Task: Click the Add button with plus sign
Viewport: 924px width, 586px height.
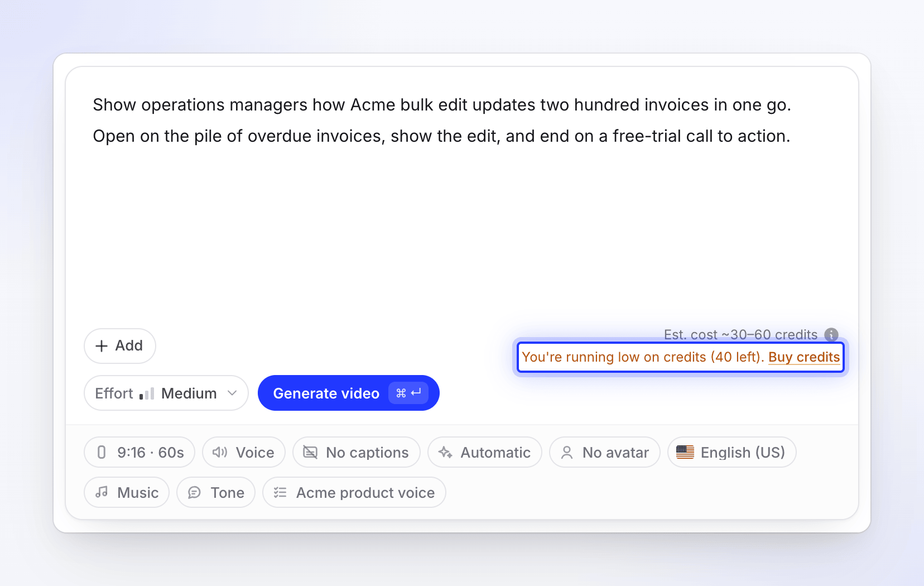Action: coord(120,346)
